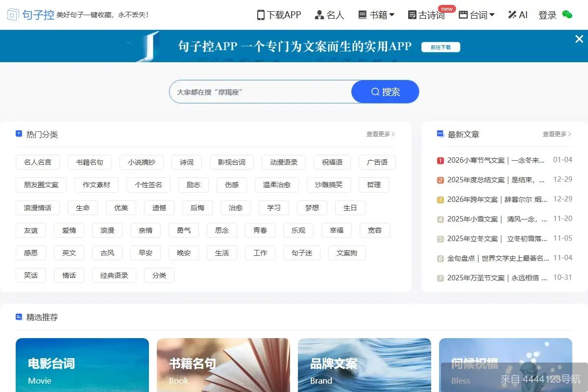Expand the 书籍 dropdown menu

click(x=375, y=15)
